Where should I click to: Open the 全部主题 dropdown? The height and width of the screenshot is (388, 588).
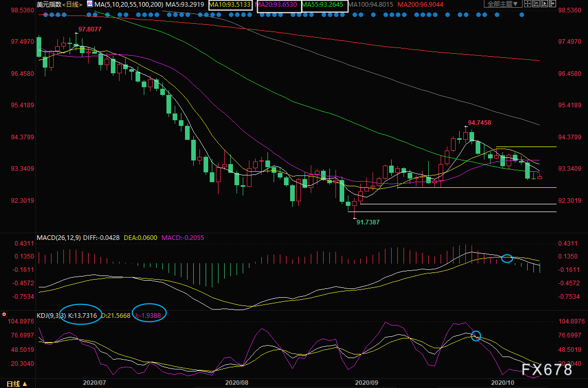[502, 4]
